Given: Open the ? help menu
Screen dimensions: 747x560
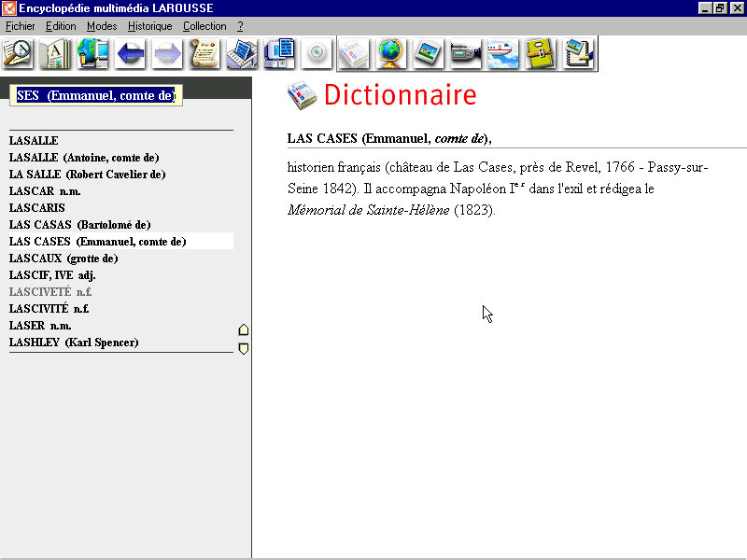Looking at the screenshot, I should (240, 26).
